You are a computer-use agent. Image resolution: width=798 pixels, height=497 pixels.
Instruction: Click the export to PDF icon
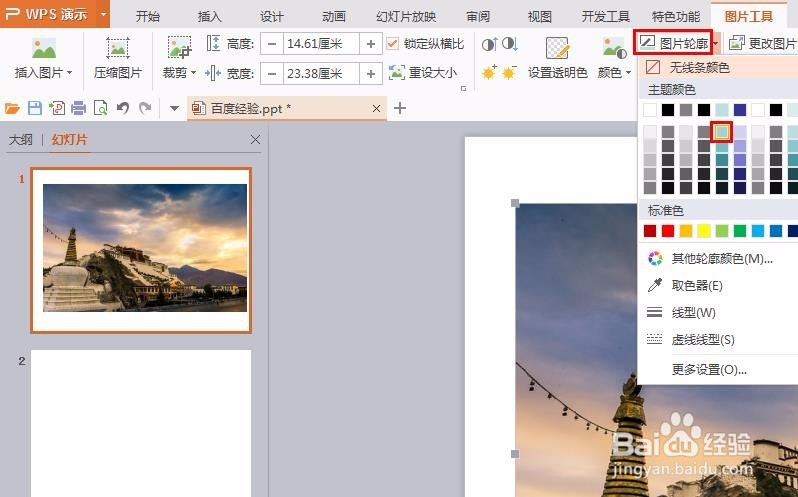tap(57, 108)
